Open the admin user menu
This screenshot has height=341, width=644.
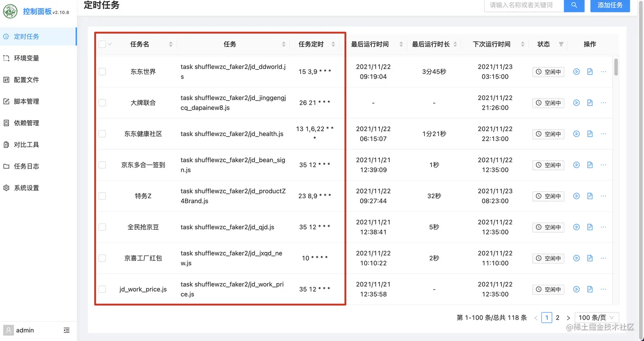click(19, 330)
